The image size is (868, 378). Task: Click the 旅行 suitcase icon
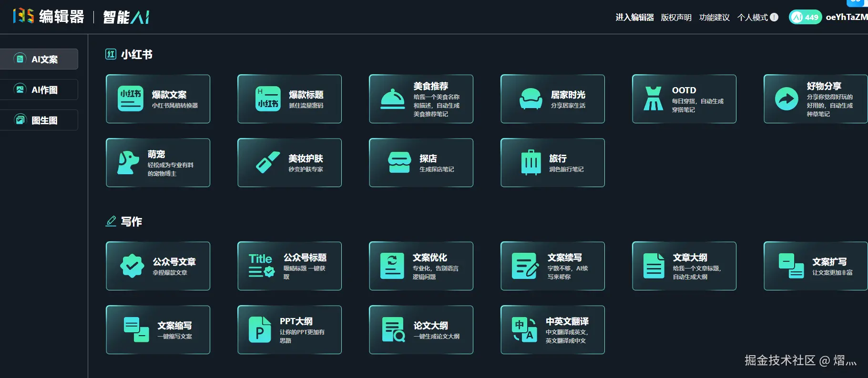(531, 162)
